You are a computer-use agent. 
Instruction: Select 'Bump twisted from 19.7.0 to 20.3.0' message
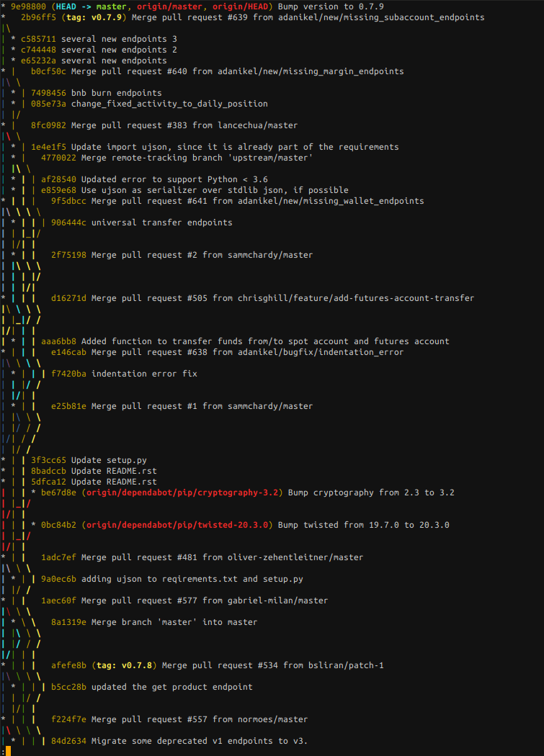click(x=363, y=525)
